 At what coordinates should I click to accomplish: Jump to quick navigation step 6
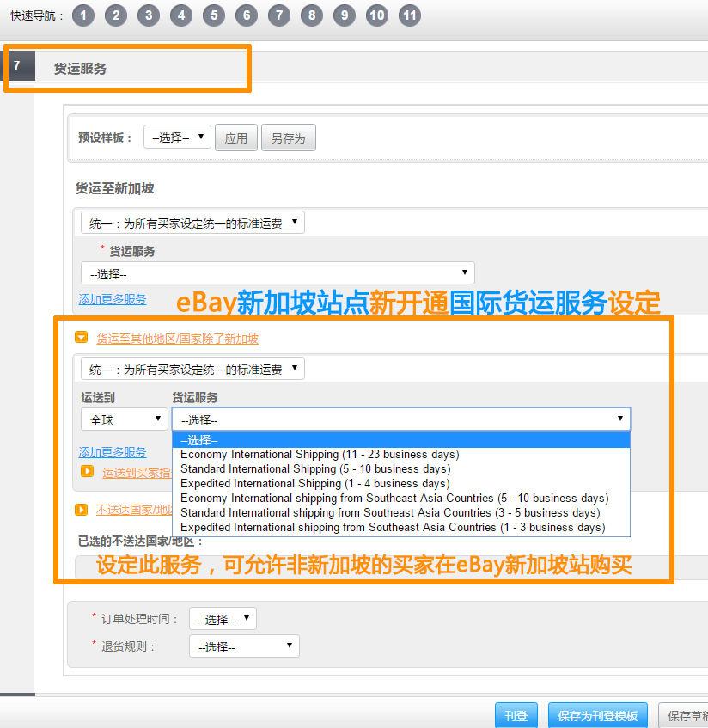247,15
